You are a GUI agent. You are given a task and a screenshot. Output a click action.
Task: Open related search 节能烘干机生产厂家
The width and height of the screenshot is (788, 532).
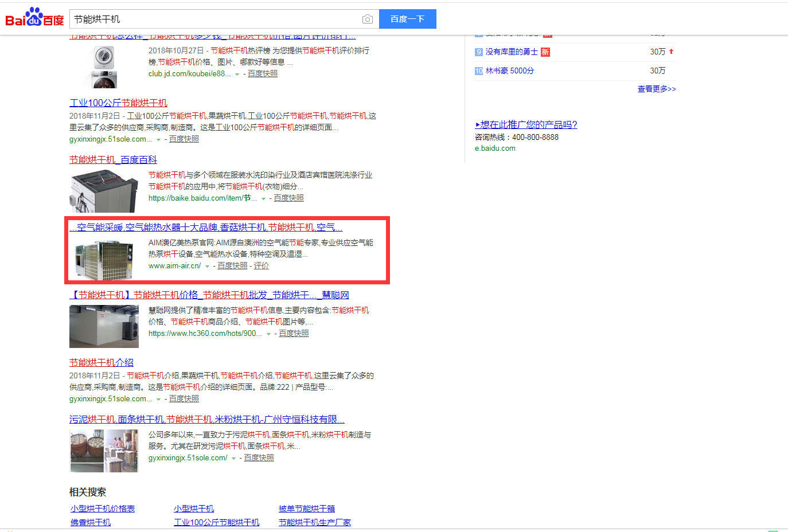(x=314, y=522)
